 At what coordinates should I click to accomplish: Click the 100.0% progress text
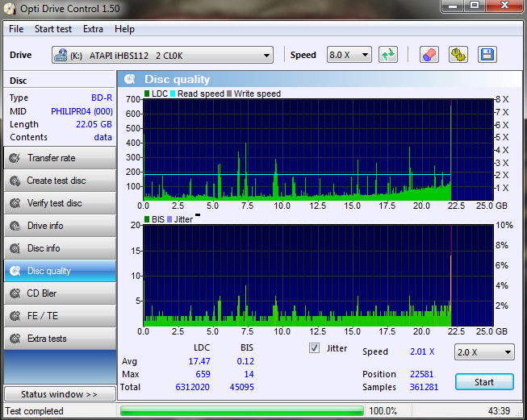click(383, 411)
